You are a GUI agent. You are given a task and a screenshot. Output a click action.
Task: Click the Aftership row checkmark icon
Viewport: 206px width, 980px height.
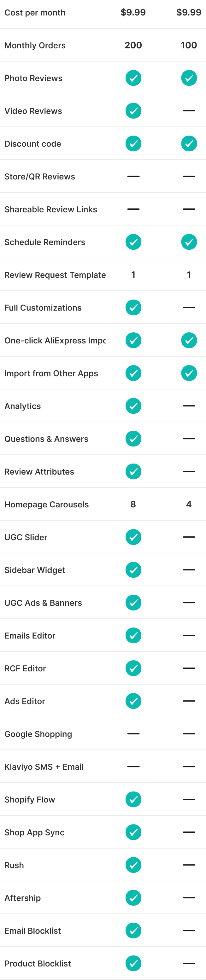pyautogui.click(x=133, y=898)
